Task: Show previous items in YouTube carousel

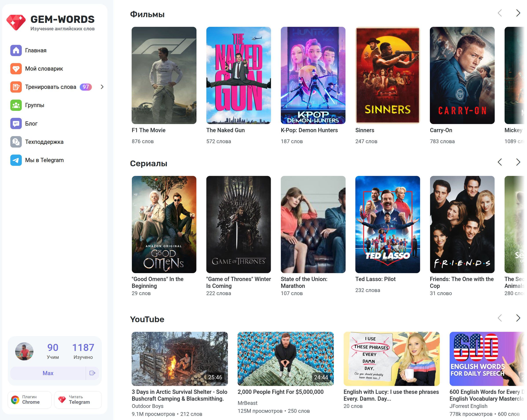Action: 500,318
